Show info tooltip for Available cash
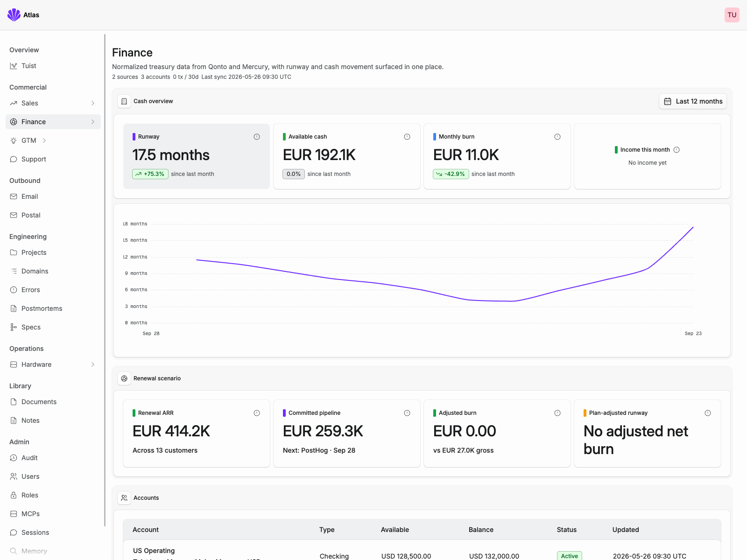 click(x=407, y=137)
